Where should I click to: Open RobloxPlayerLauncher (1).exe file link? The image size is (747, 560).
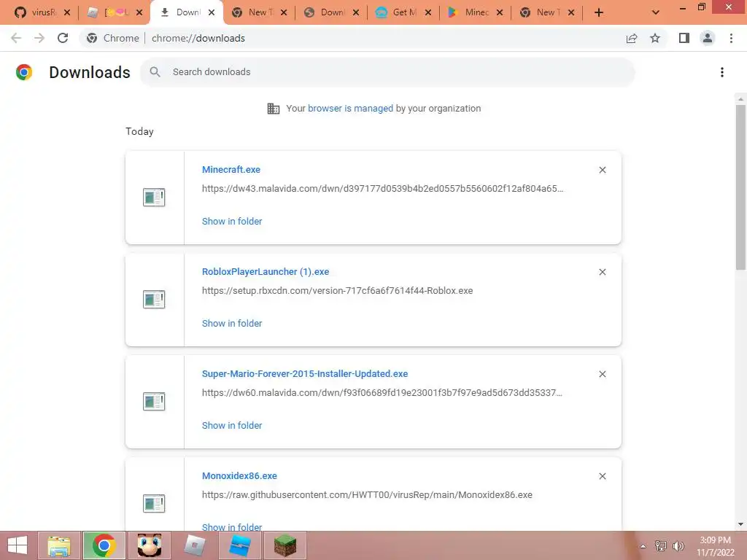(x=266, y=271)
